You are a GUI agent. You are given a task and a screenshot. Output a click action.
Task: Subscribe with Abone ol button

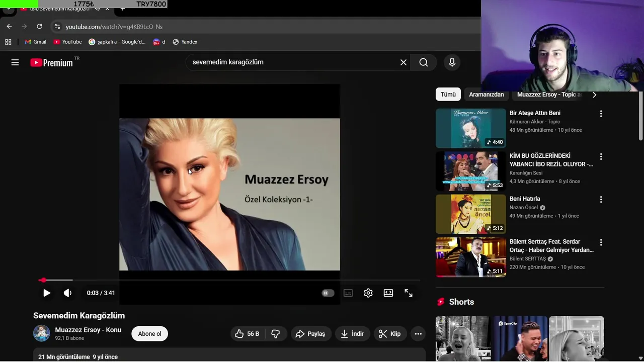coord(149,334)
